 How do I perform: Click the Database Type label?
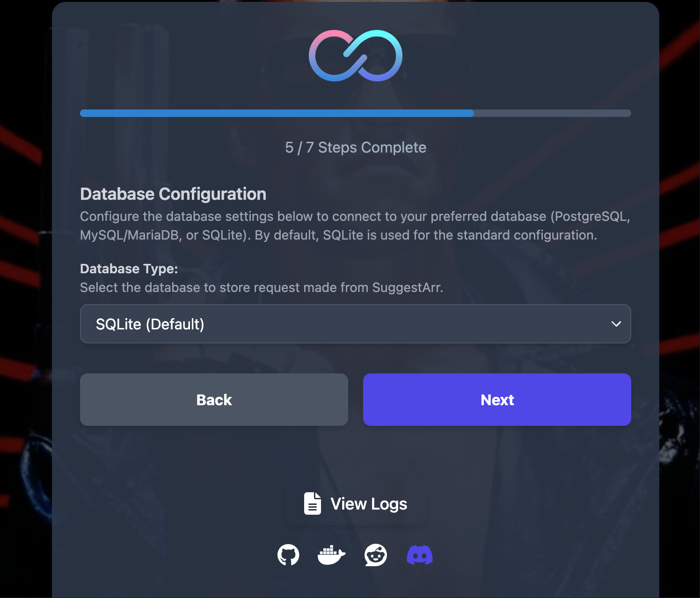pyautogui.click(x=129, y=269)
